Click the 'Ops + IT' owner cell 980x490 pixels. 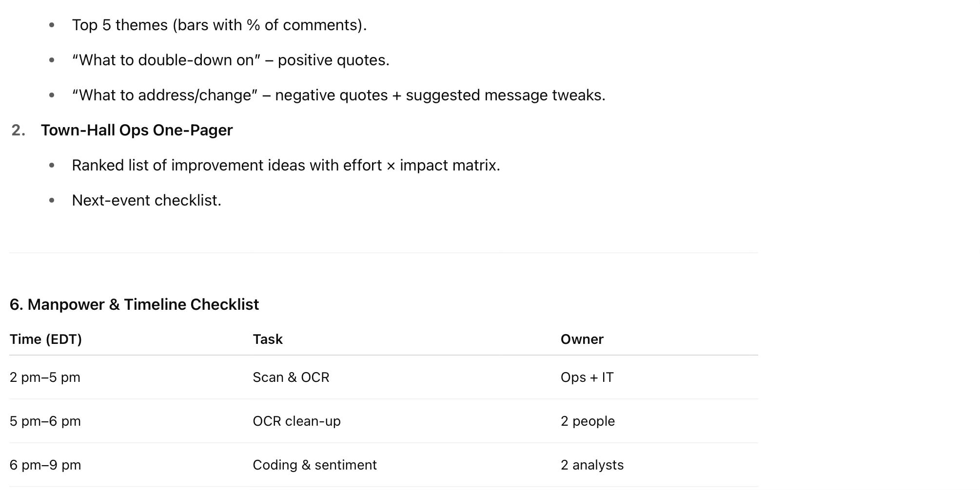[587, 377]
